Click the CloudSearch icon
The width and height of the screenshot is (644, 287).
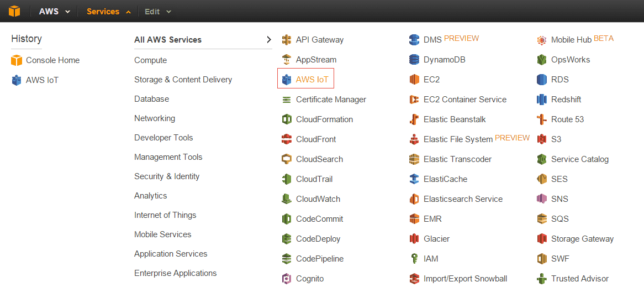tap(287, 159)
